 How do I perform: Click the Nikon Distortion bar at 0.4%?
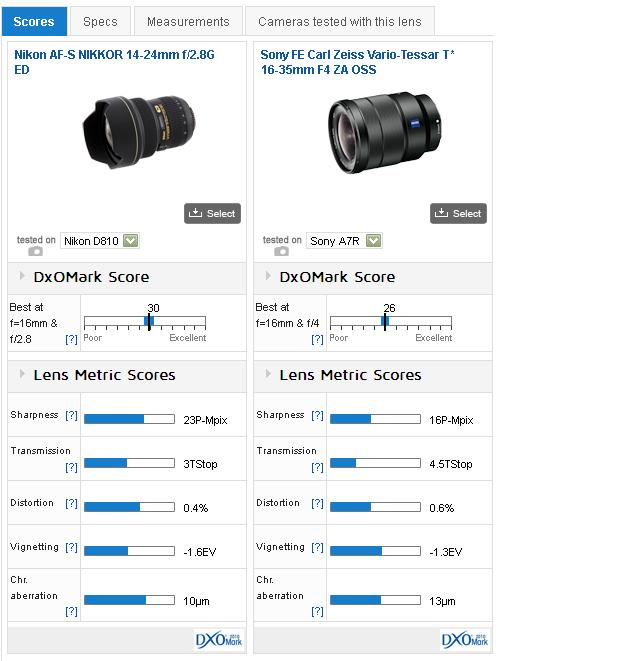(x=129, y=507)
